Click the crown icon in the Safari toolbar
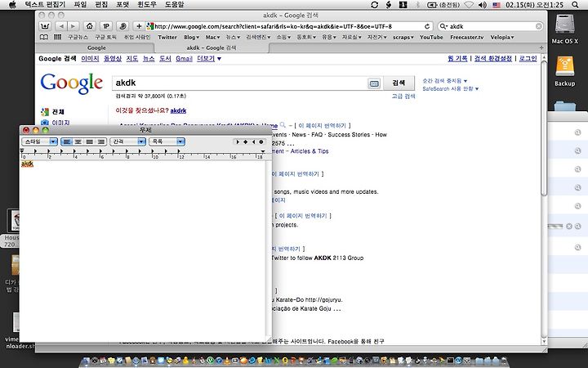 click(45, 26)
